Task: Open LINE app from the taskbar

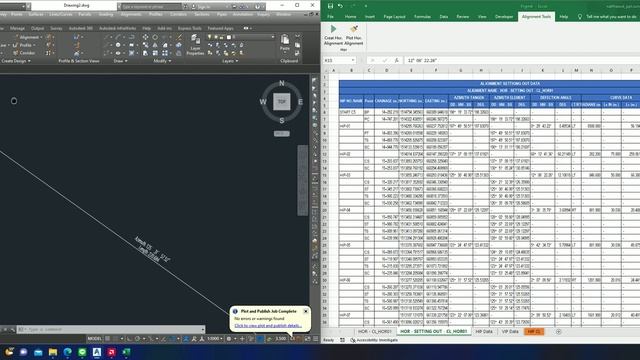Action: pyautogui.click(x=82, y=352)
